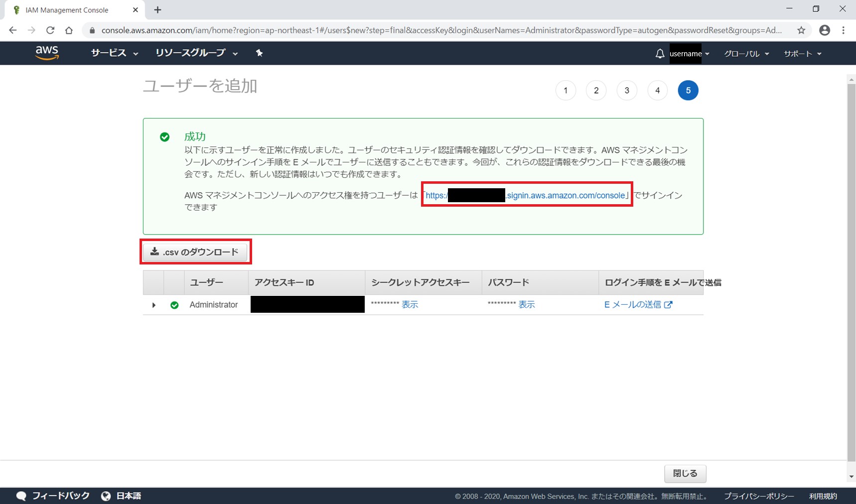The height and width of the screenshot is (504, 856).
Task: Show the secret access key
Action: (410, 304)
